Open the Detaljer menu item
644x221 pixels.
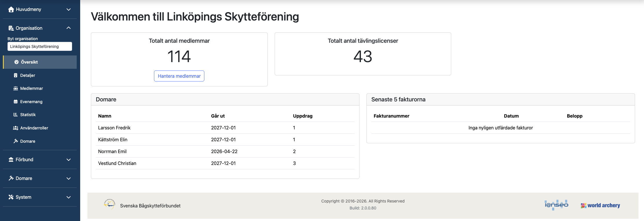[x=40, y=75]
